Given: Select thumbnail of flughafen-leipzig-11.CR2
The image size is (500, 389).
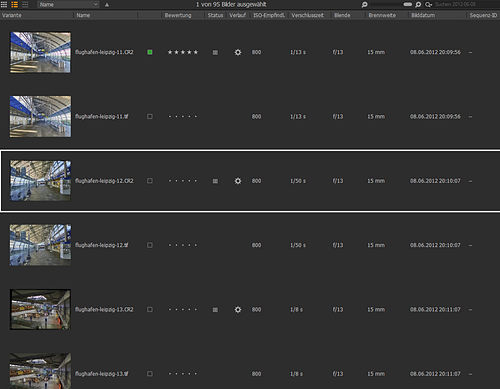Looking at the screenshot, I should (40, 52).
